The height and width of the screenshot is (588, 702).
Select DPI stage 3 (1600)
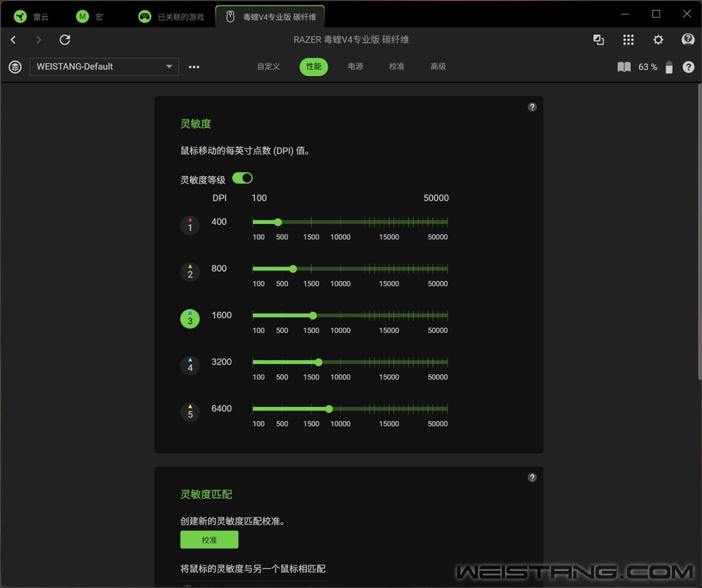(x=190, y=319)
